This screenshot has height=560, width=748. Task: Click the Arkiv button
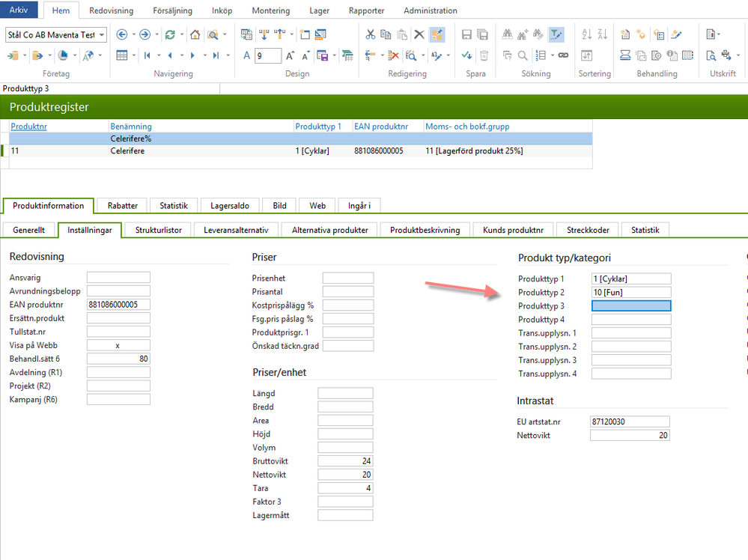pyautogui.click(x=19, y=10)
